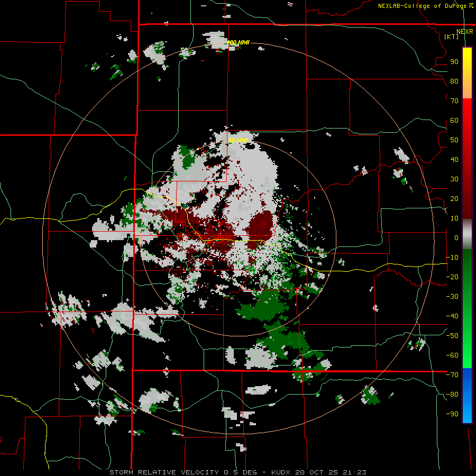476x476 pixels.
Task: Select the 10 knot scale value
Action: [454, 218]
